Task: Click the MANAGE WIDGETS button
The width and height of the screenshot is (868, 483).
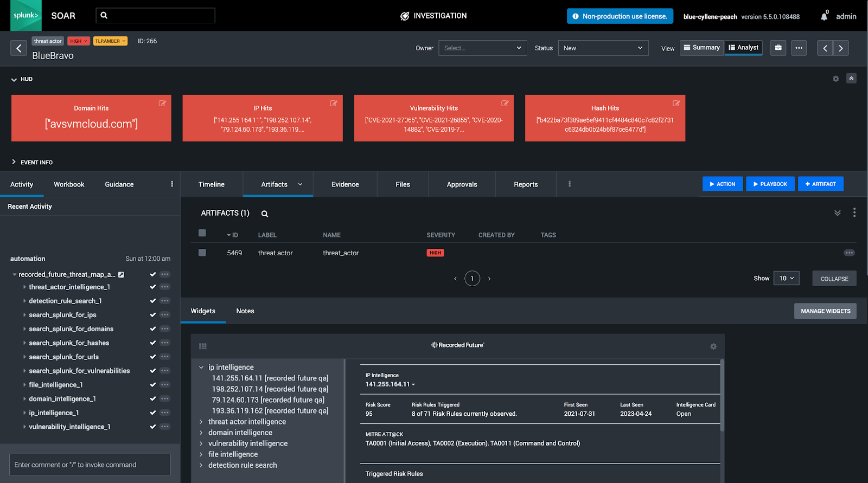Action: tap(825, 311)
